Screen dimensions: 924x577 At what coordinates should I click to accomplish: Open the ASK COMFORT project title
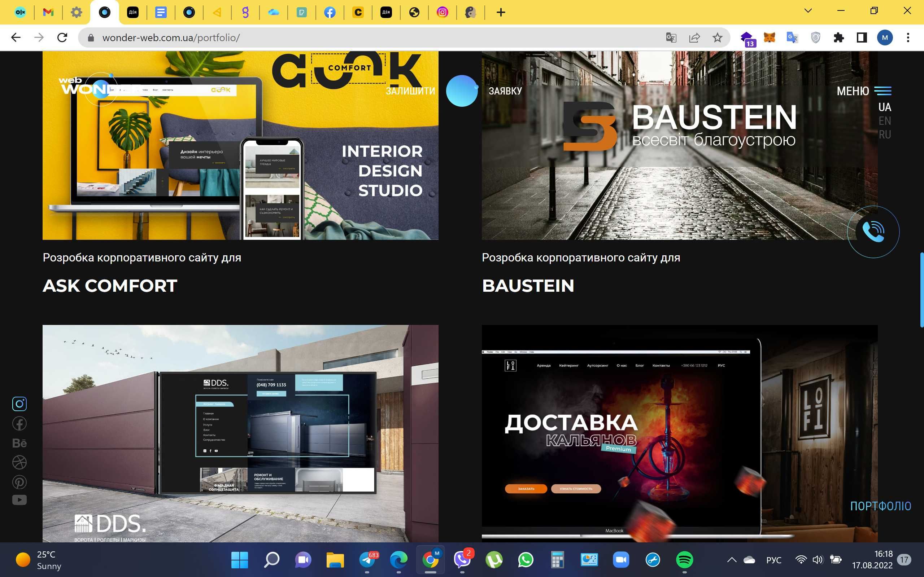pyautogui.click(x=110, y=286)
